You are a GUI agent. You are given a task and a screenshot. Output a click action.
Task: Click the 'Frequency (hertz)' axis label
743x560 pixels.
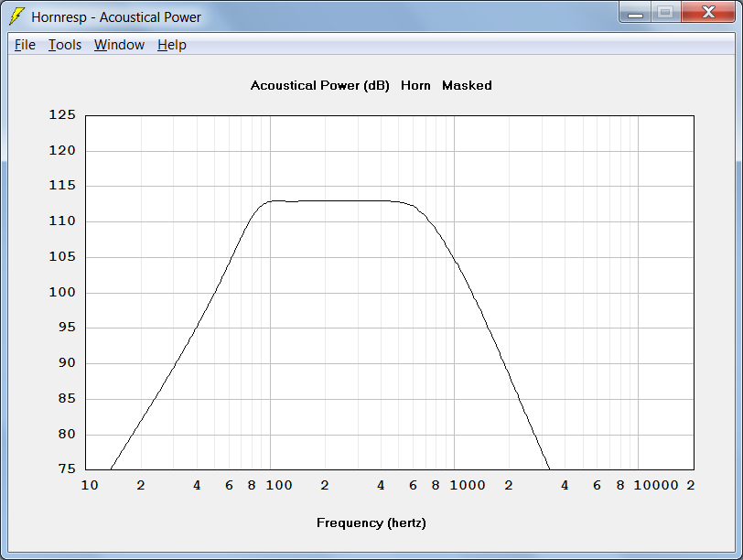(x=371, y=522)
